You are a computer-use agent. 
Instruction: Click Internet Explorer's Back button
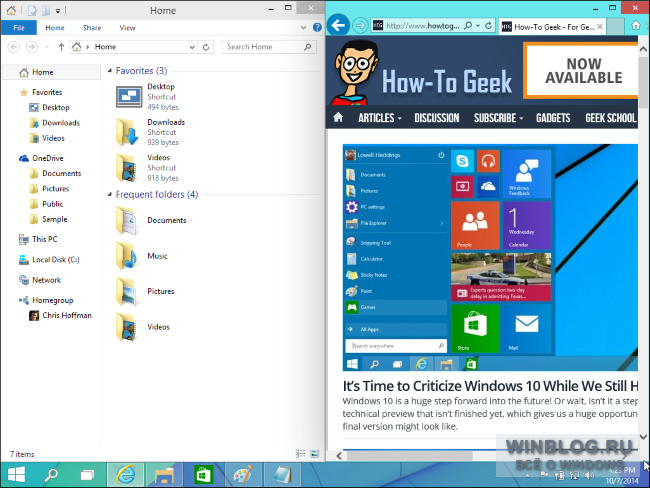point(338,25)
